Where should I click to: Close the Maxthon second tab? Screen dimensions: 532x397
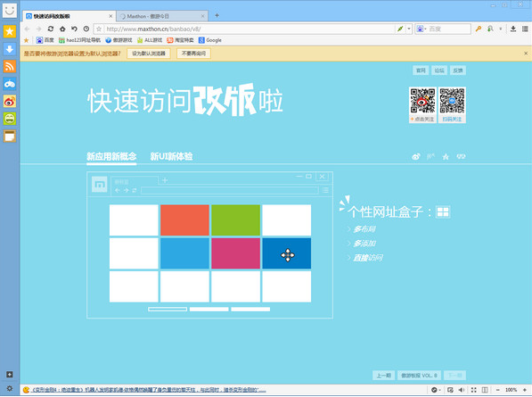(202, 16)
